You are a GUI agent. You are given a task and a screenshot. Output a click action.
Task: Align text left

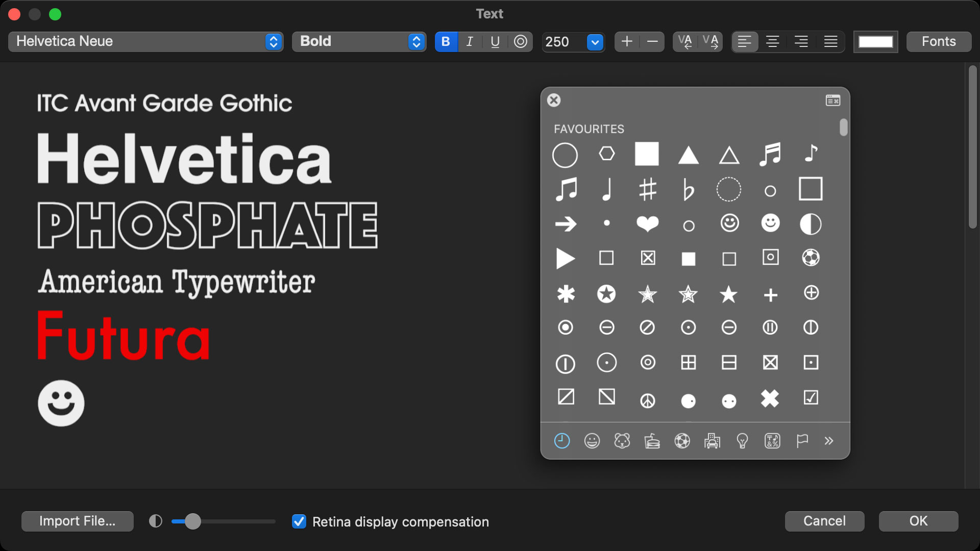(x=745, y=41)
